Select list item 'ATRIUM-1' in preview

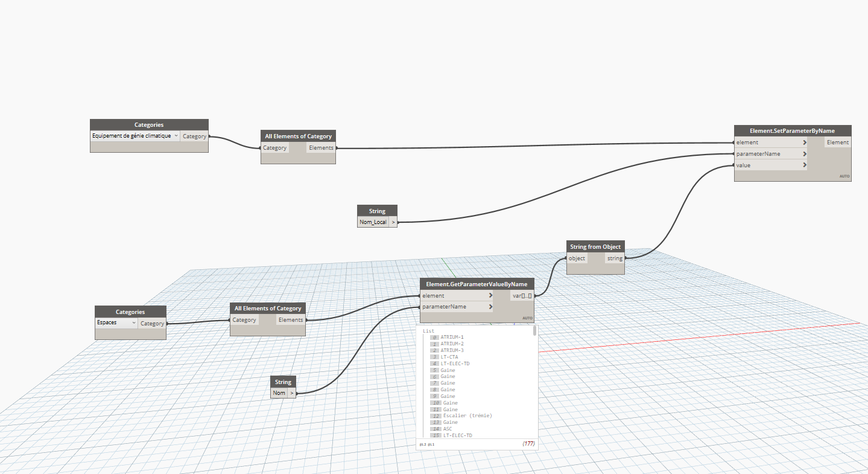click(452, 337)
